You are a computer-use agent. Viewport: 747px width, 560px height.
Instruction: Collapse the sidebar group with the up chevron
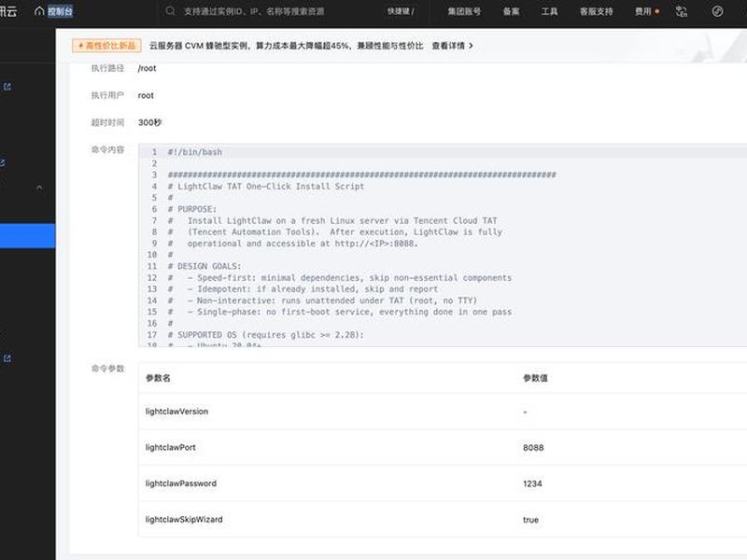[39, 188]
